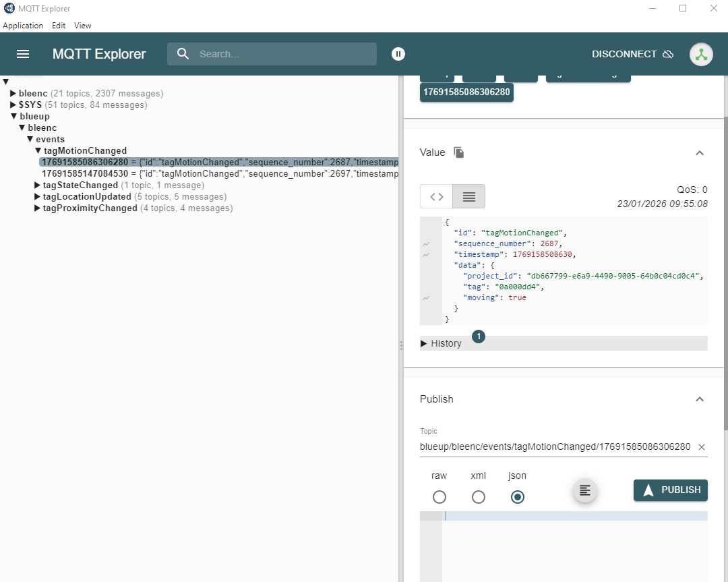The width and height of the screenshot is (728, 582).
Task: Open the View menu
Action: click(82, 25)
